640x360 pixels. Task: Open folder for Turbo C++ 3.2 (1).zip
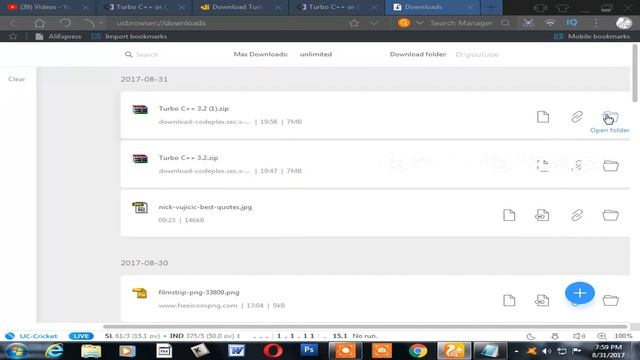pyautogui.click(x=610, y=117)
